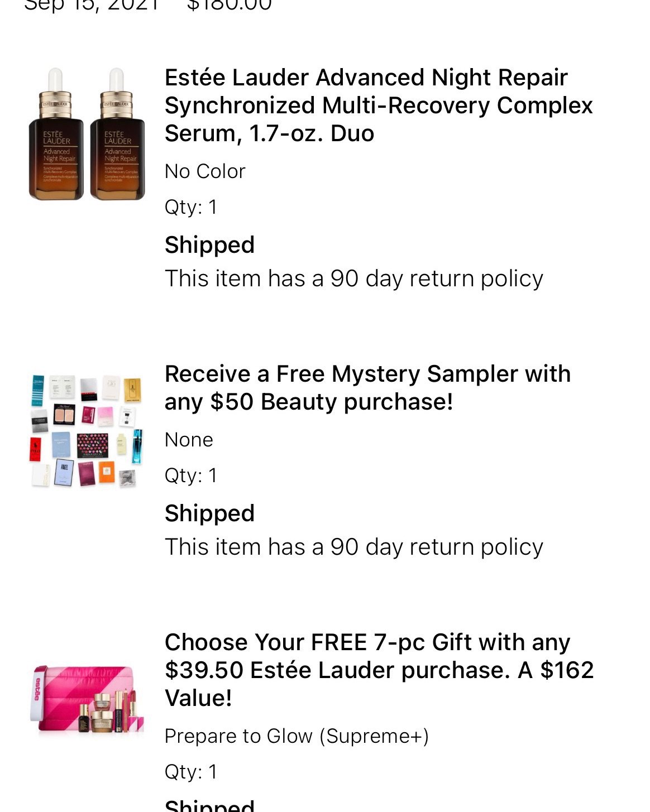Open Estée Lauder Advanced Night Repair title
This screenshot has width=650, height=812.
click(x=379, y=105)
